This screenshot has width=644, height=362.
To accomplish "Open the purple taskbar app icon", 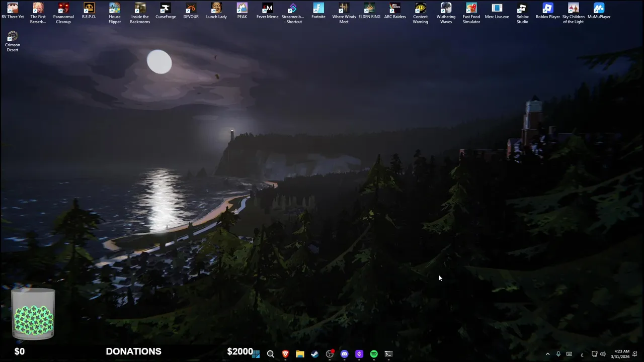I will [x=359, y=354].
